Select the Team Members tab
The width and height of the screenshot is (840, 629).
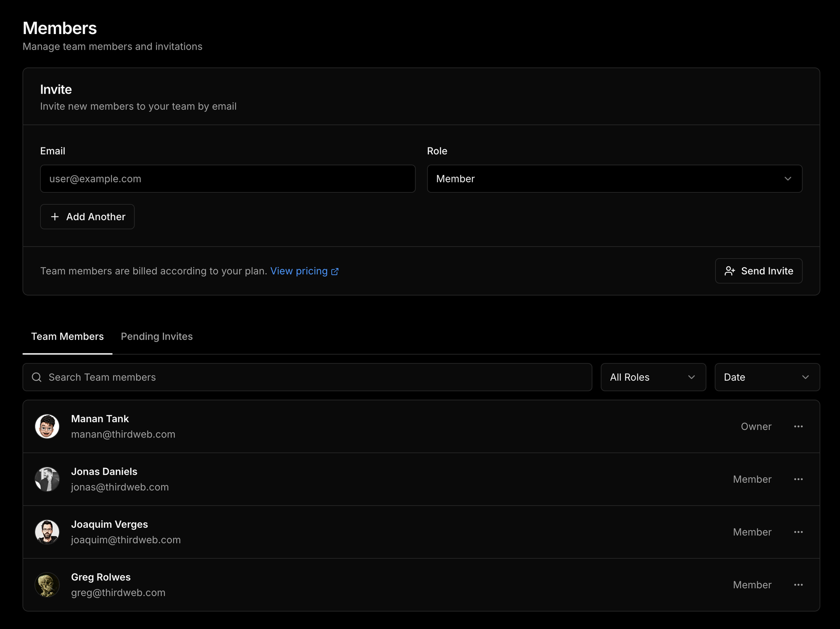[x=67, y=337]
